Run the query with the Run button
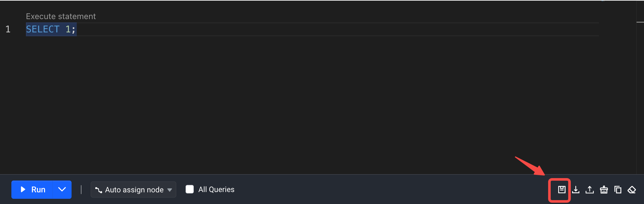 (32, 189)
